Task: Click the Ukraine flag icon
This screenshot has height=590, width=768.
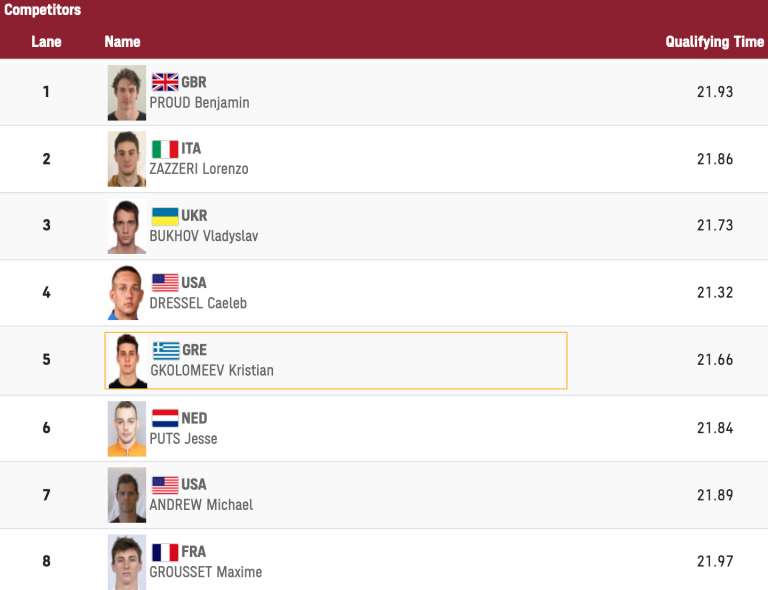Action: [165, 216]
